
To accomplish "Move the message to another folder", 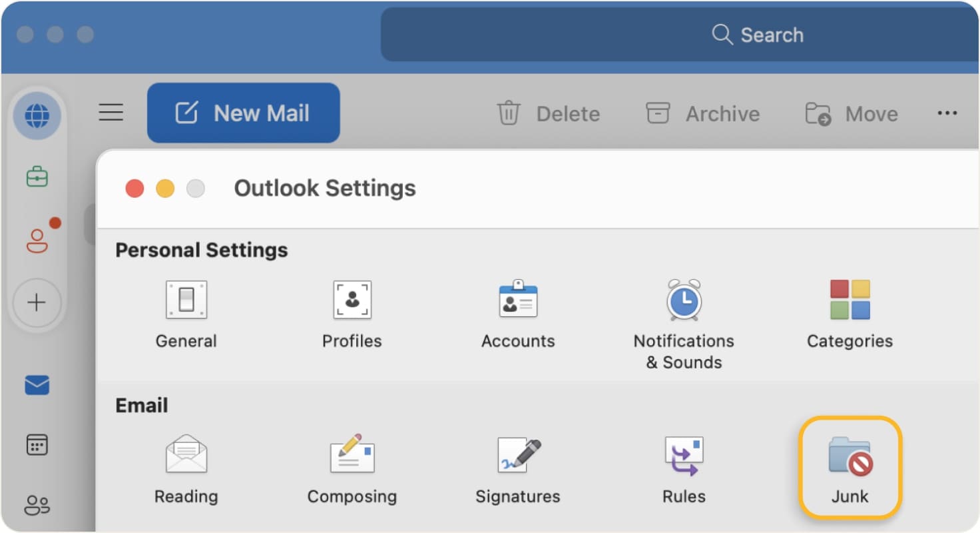I will coord(851,113).
